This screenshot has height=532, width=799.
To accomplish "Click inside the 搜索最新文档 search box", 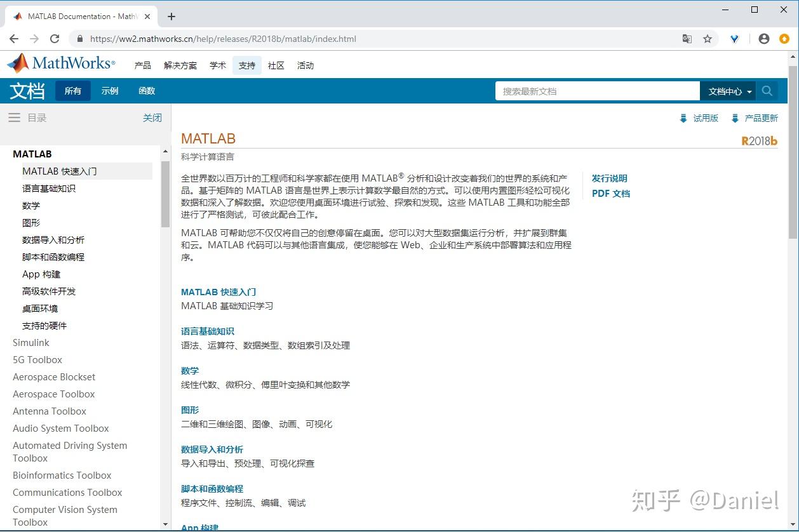I will pyautogui.click(x=597, y=91).
